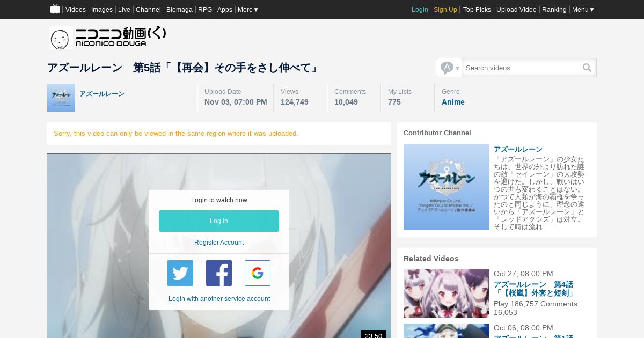Open the Videos menu item
The width and height of the screenshot is (644, 338).
point(76,10)
